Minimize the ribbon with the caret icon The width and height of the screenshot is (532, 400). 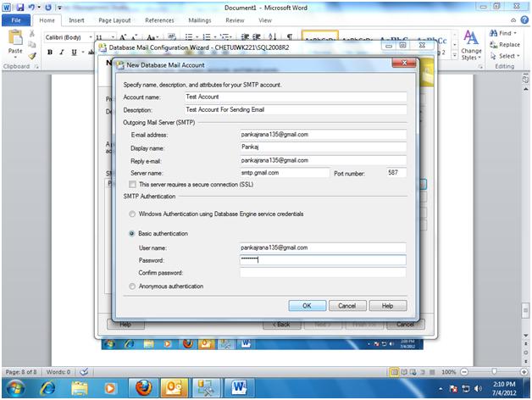[513, 20]
